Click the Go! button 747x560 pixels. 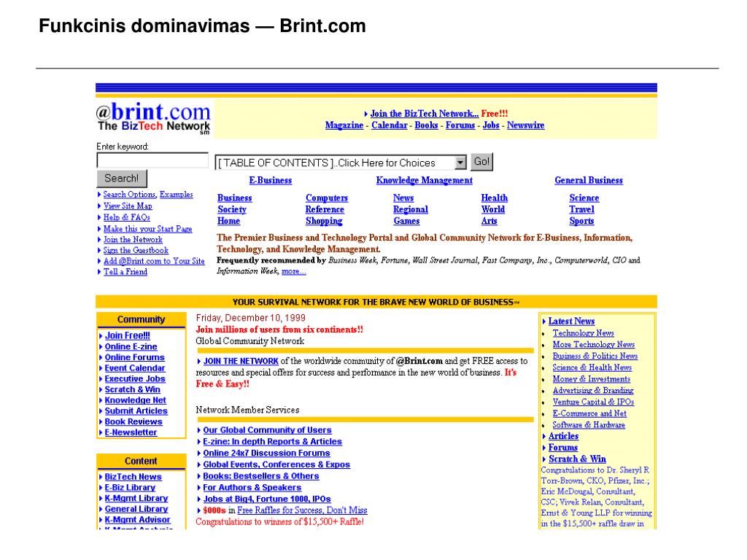[481, 162]
